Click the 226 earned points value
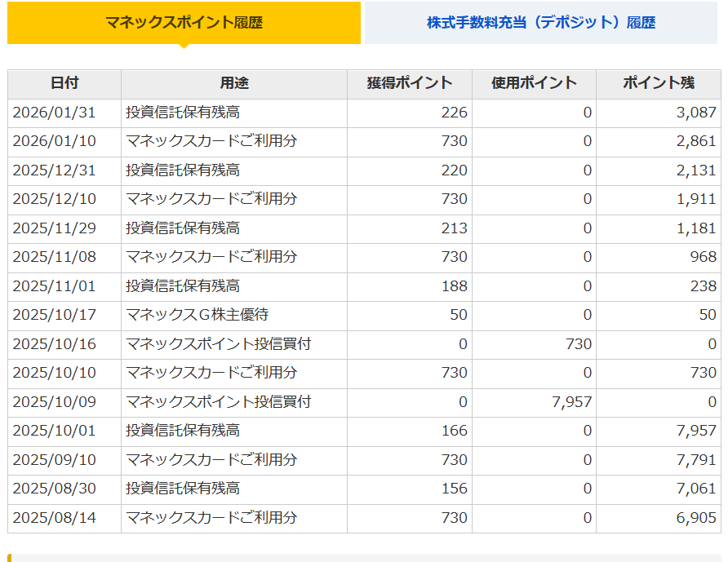 click(x=454, y=113)
